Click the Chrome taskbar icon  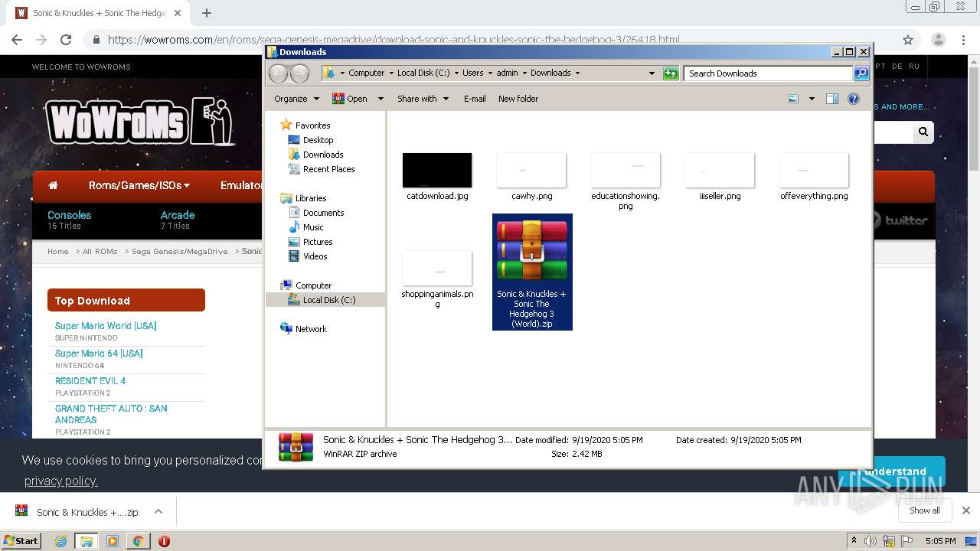click(138, 541)
